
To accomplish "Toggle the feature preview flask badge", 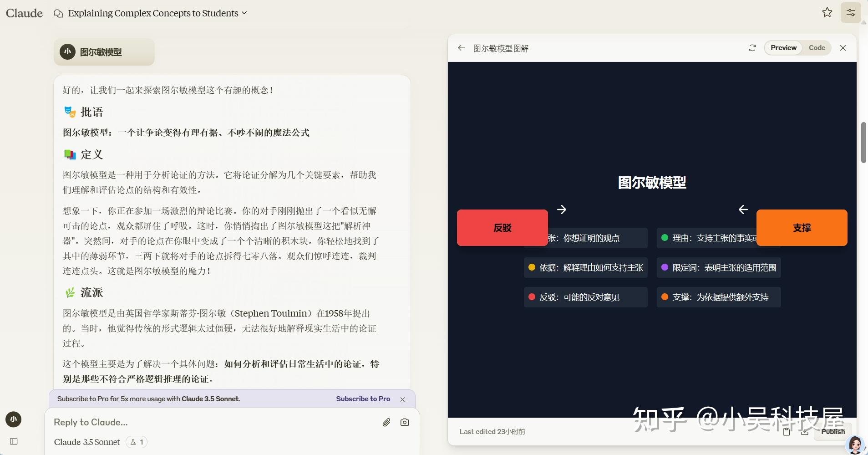I will 136,441.
